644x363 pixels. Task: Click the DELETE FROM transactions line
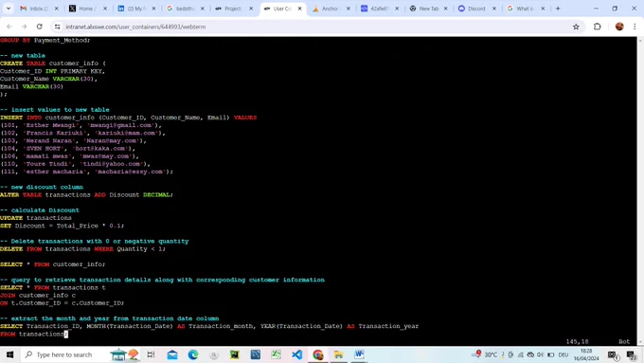tap(82, 249)
